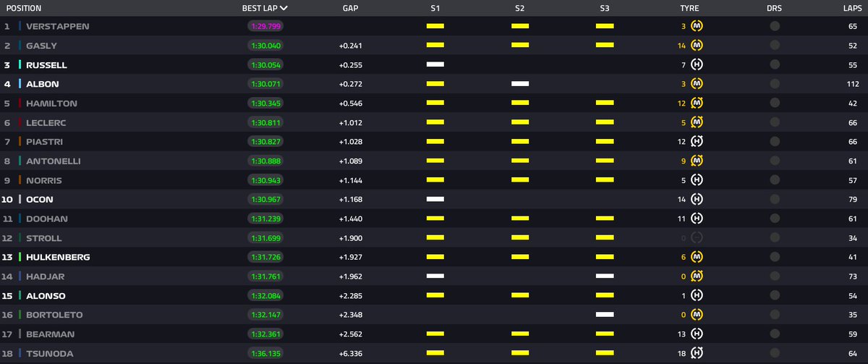Click Doohan's best lap 1:31.239
This screenshot has width=868, height=364.
pyautogui.click(x=265, y=219)
